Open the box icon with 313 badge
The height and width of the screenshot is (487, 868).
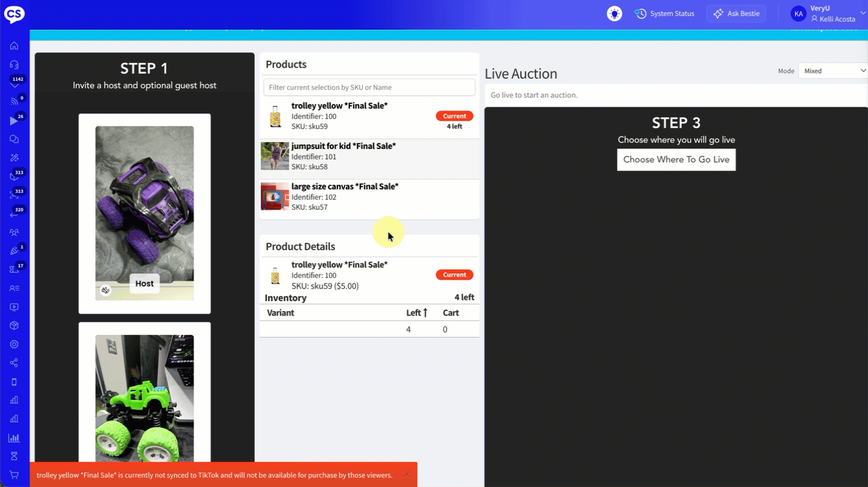(14, 177)
